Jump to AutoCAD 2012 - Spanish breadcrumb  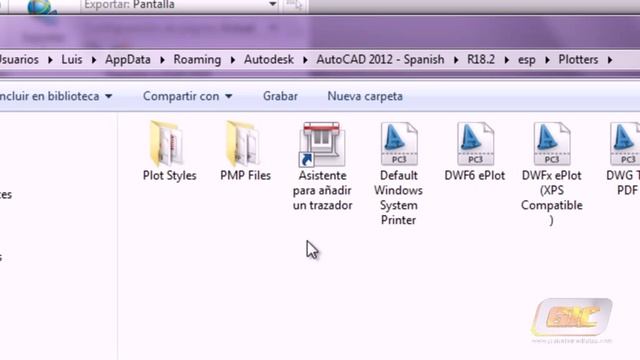[380, 60]
